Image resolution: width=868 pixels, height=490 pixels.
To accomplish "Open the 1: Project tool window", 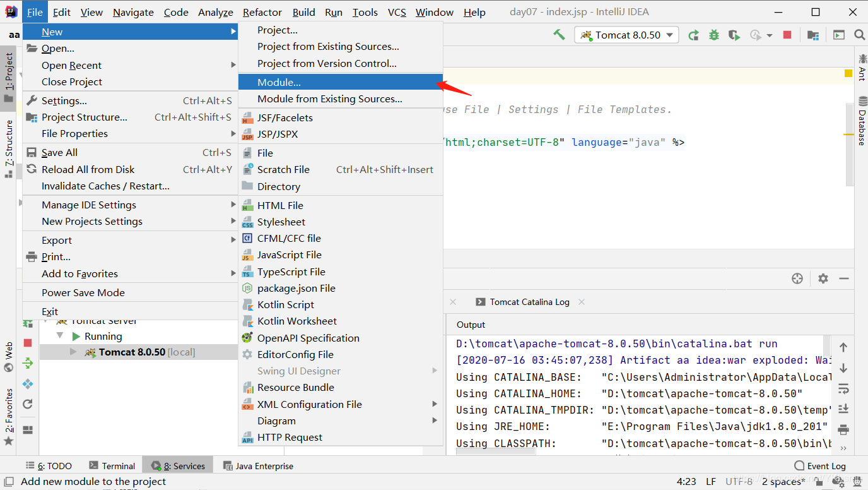I will click(x=9, y=77).
